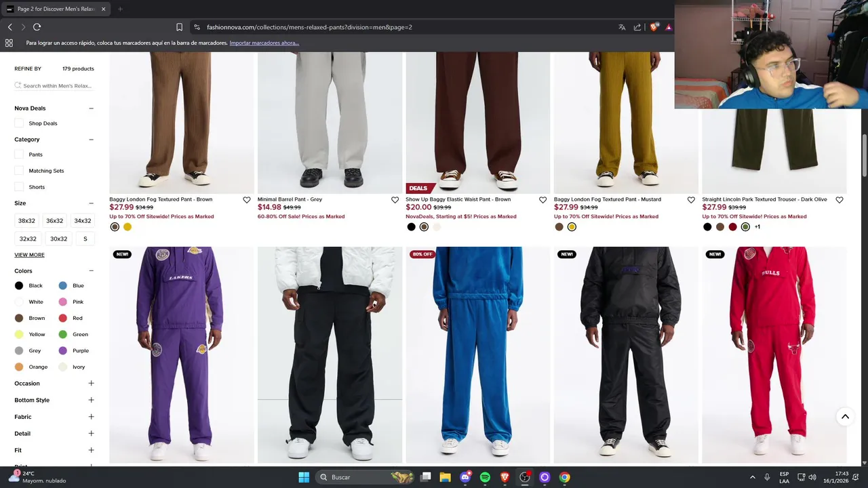Choose +1 more colors on Lincoln Park Trouser
Screen dimensions: 868x488
757,227
